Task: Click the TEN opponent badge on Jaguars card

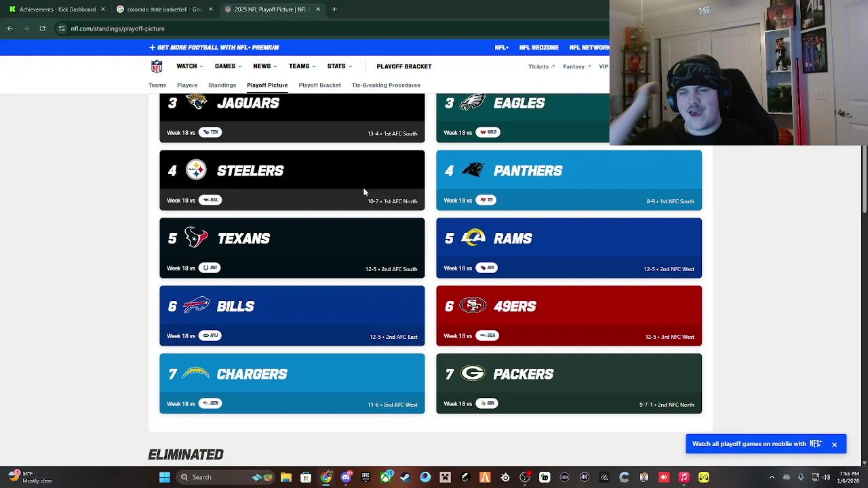Action: tap(210, 132)
